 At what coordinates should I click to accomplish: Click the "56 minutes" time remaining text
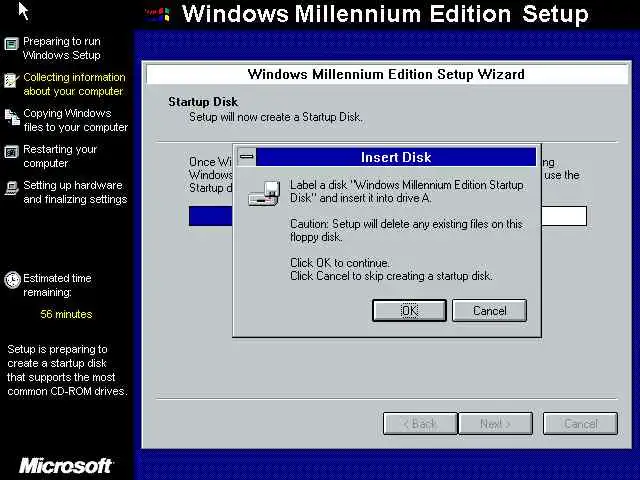(x=66, y=314)
